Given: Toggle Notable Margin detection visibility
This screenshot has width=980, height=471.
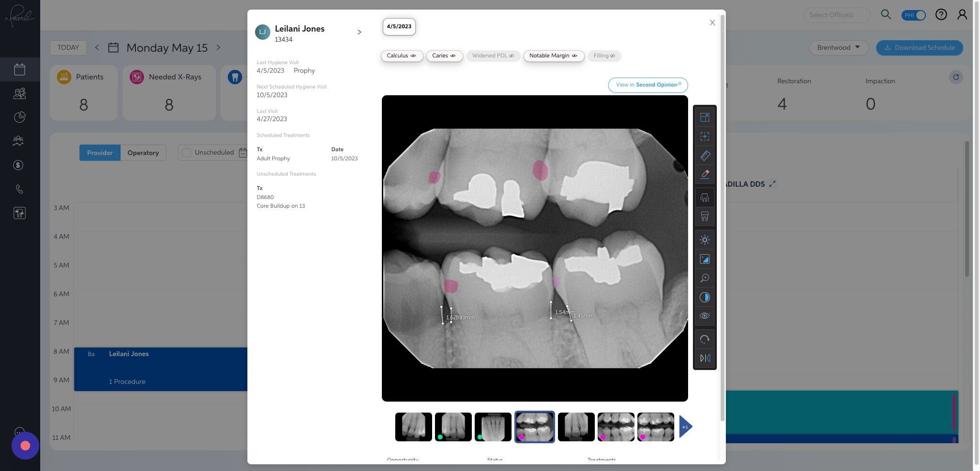Looking at the screenshot, I should pyautogui.click(x=554, y=56).
